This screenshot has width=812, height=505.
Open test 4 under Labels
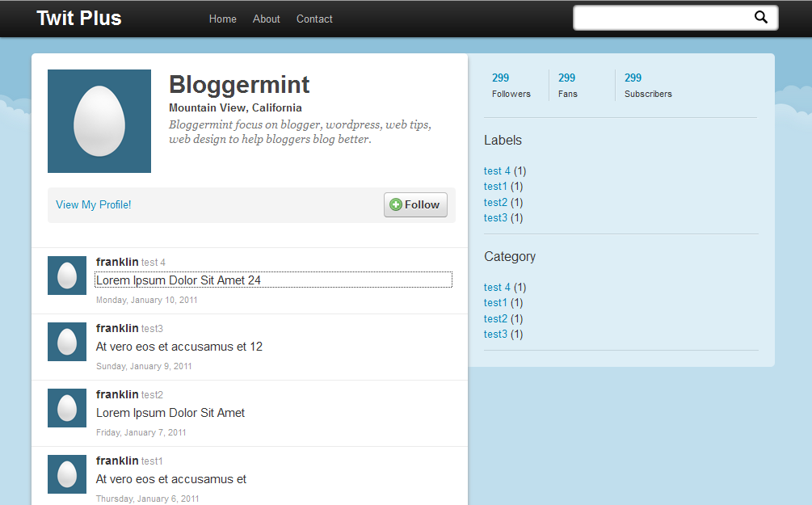click(497, 171)
